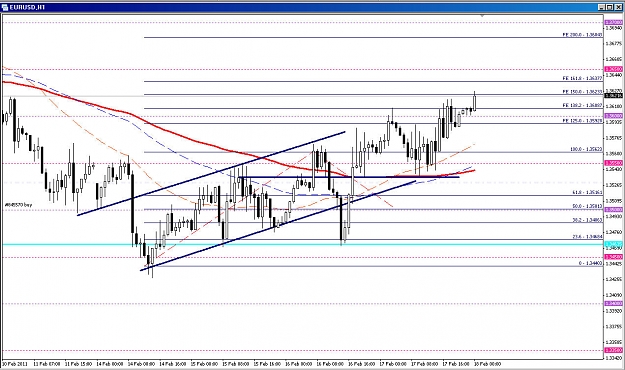Click the pink 1.36500 price level tag

click(x=613, y=69)
